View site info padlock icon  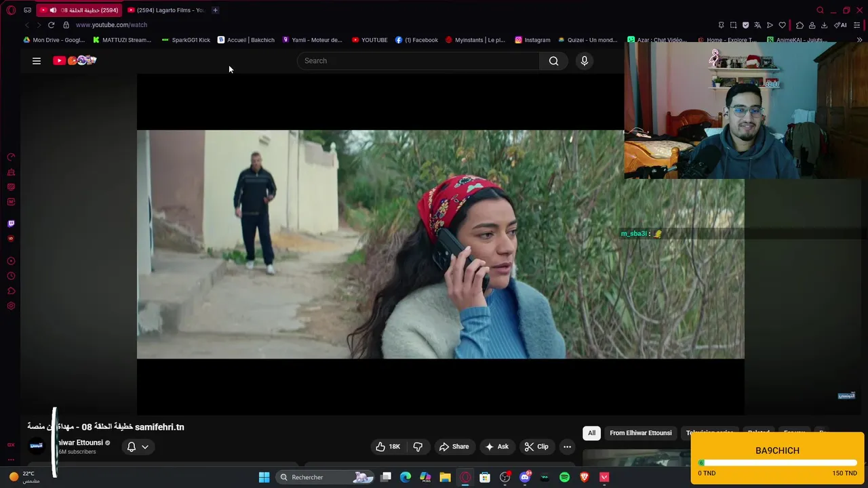[x=66, y=25]
